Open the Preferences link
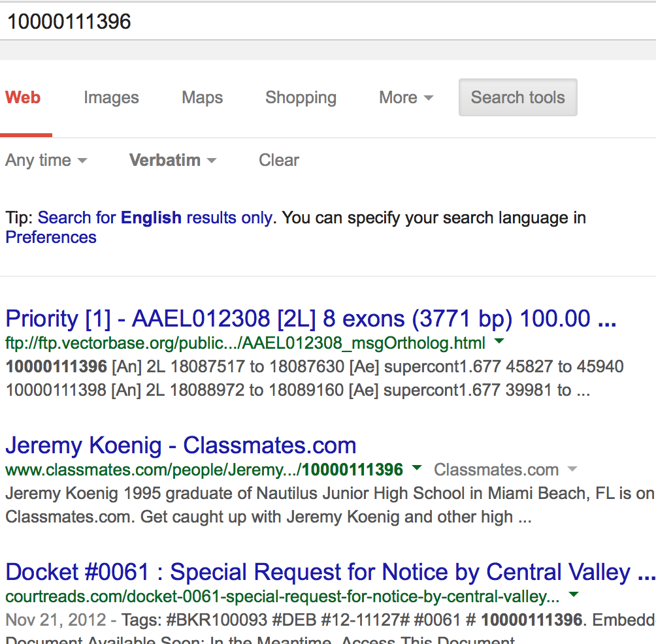The width and height of the screenshot is (656, 644). [51, 237]
